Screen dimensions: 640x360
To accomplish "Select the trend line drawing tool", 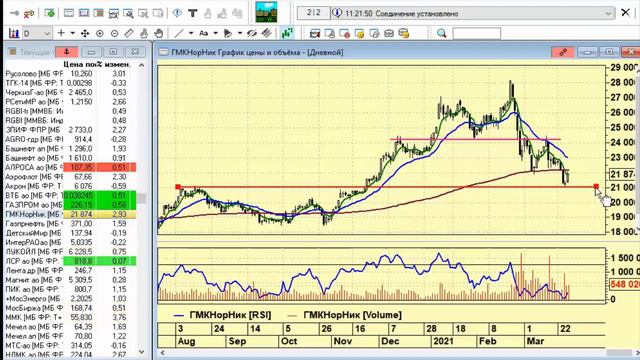I will pos(179,33).
